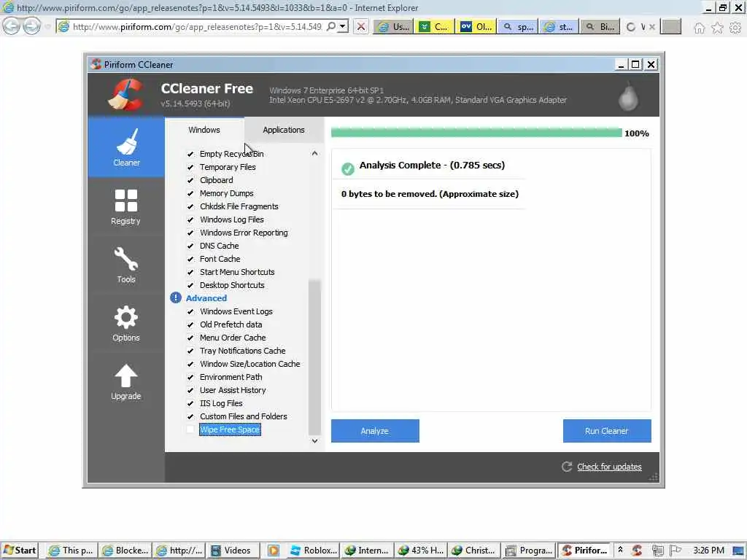This screenshot has height=560, width=747.
Task: Select the Wipe Free Space label
Action: [x=230, y=429]
